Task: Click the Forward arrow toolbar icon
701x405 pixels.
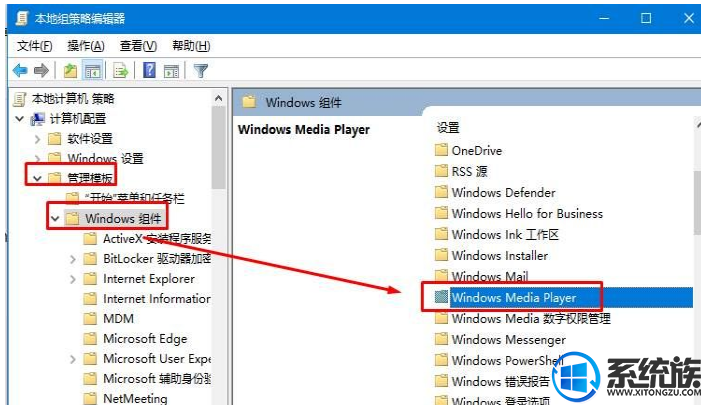Action: pyautogui.click(x=41, y=70)
